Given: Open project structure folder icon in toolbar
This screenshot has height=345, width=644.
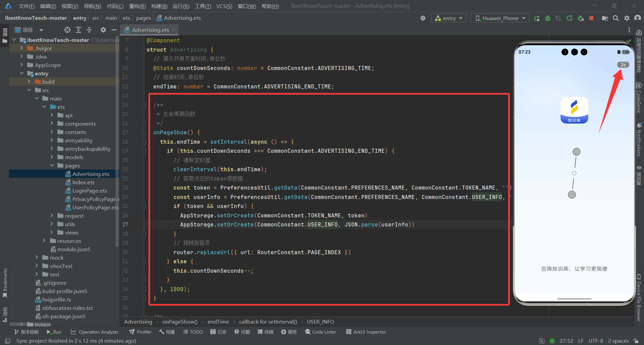Looking at the screenshot, I should pos(605,18).
